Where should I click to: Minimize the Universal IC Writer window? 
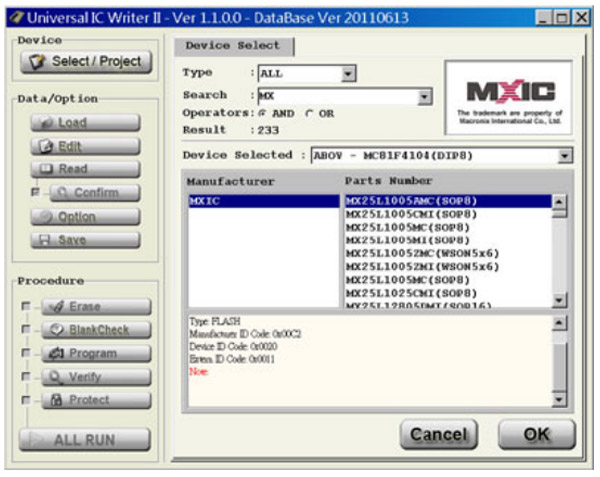pos(543,18)
